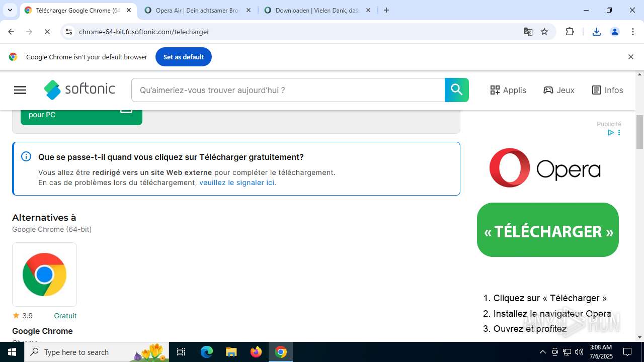Open the volume control tray icon
This screenshot has width=644, height=362.
pos(579,352)
